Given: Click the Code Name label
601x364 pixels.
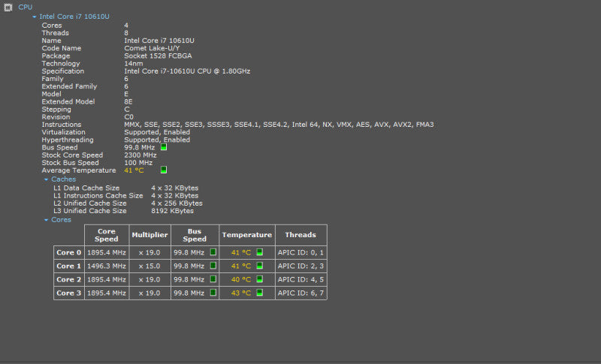Looking at the screenshot, I should point(62,48).
